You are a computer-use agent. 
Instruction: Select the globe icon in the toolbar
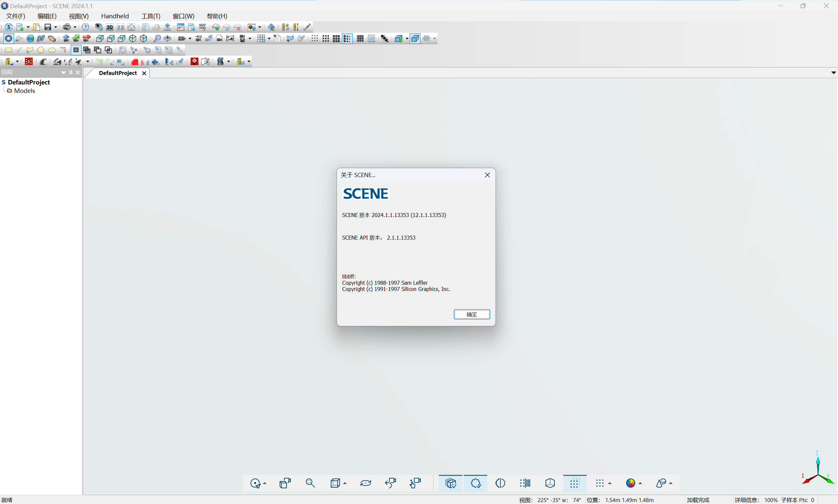(x=30, y=39)
